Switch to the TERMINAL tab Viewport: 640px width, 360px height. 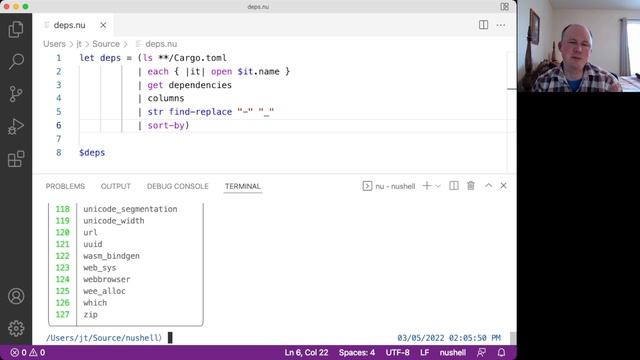tap(242, 186)
